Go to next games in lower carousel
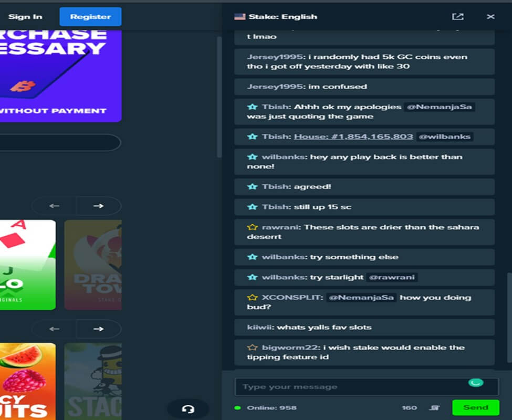 [x=99, y=329]
